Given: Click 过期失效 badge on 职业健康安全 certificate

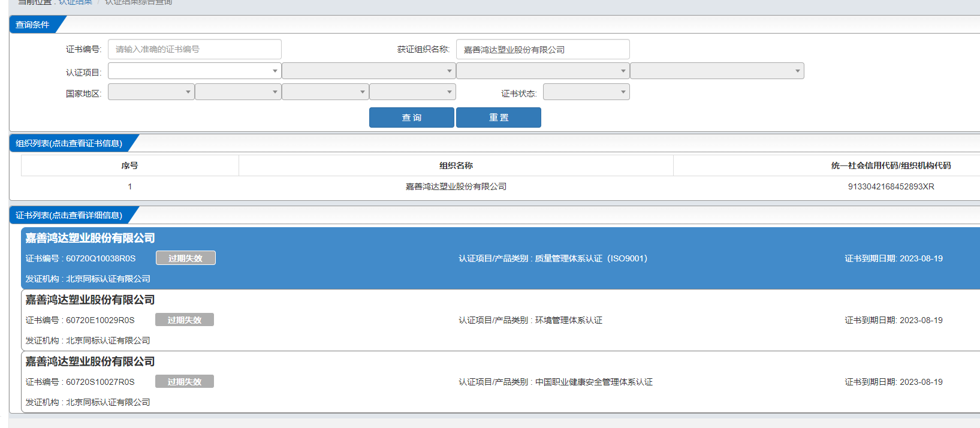Looking at the screenshot, I should tap(185, 381).
